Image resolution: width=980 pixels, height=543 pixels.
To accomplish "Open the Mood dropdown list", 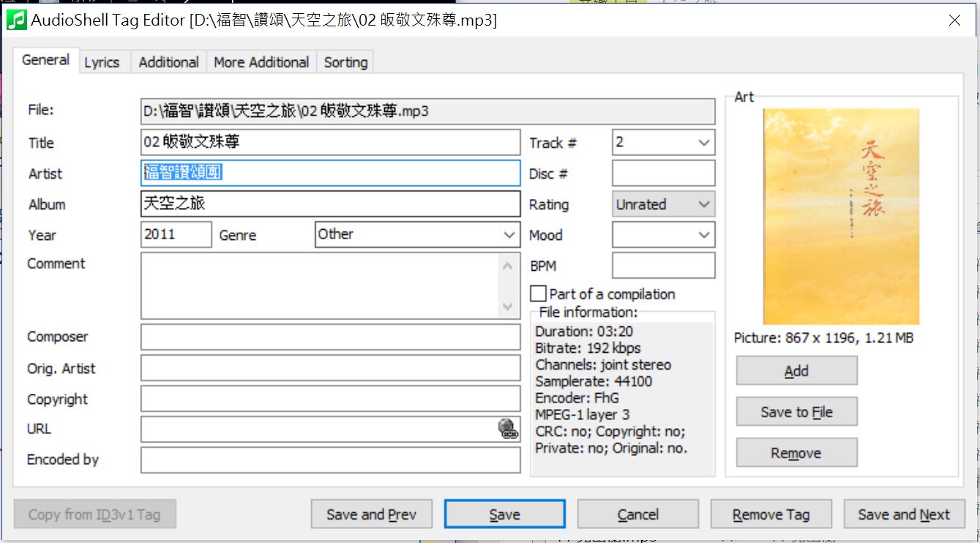I will point(704,235).
